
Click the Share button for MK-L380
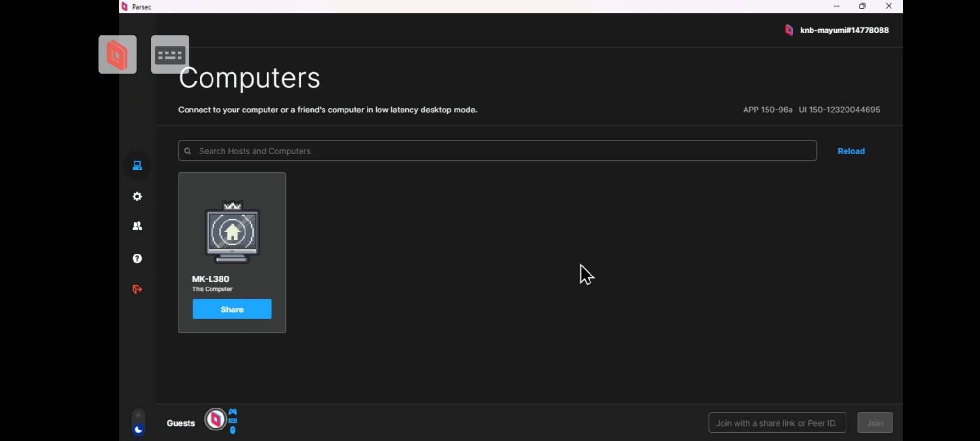click(232, 309)
